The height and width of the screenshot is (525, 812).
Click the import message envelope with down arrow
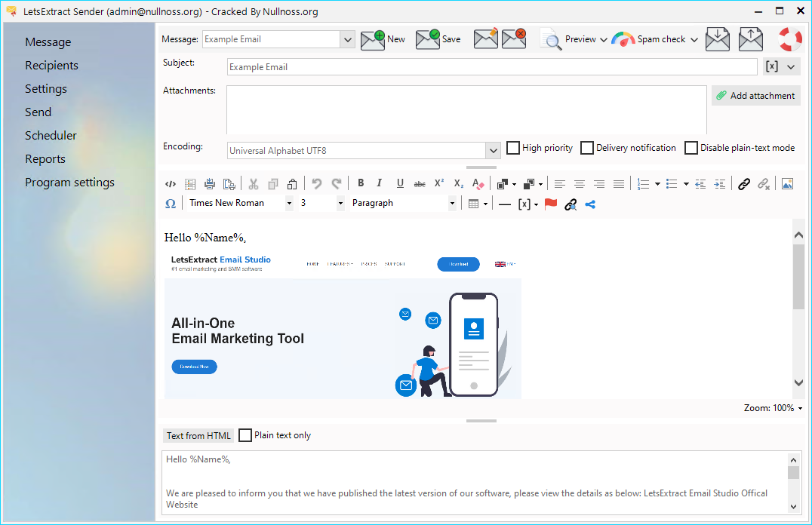click(717, 39)
